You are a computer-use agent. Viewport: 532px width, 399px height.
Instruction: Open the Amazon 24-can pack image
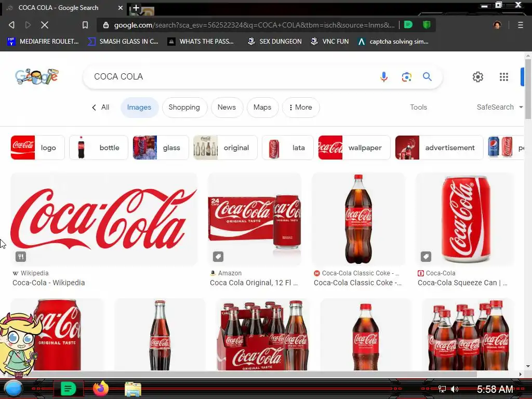255,219
